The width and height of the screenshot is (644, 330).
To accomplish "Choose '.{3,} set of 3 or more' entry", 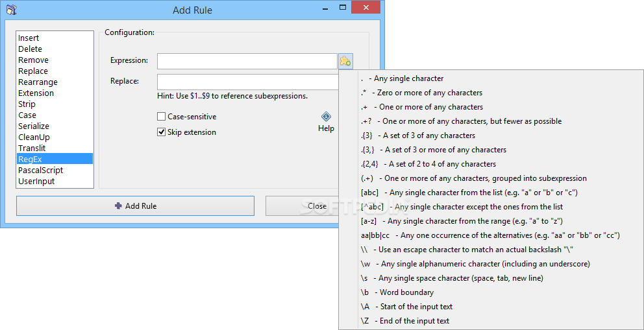I will [x=491, y=150].
